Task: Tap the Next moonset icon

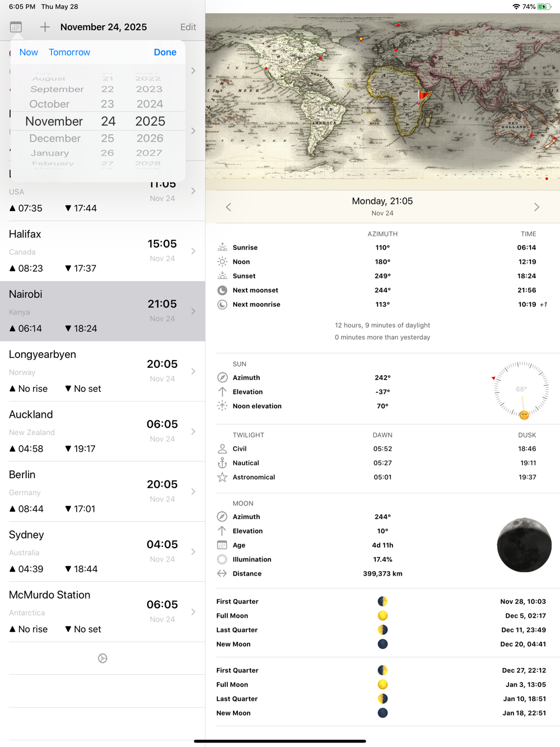Action: pyautogui.click(x=222, y=290)
